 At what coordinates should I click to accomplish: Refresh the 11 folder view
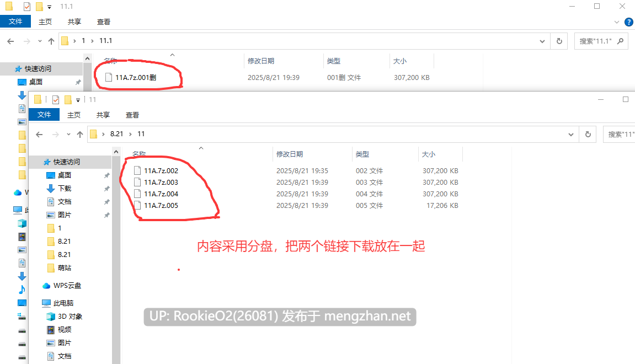[588, 135]
